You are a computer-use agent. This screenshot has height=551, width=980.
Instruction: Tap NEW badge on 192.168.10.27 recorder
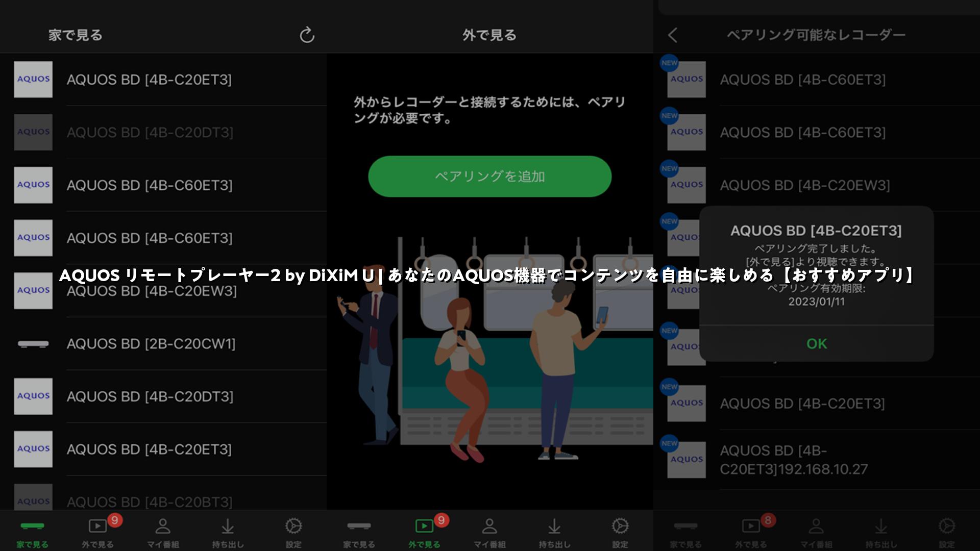(x=669, y=443)
